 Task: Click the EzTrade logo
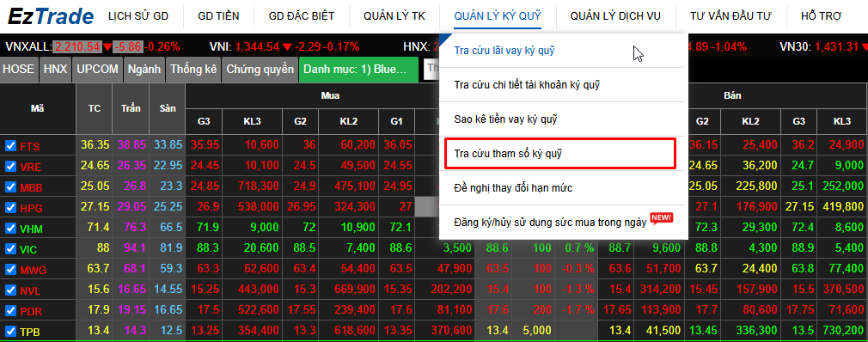click(51, 16)
